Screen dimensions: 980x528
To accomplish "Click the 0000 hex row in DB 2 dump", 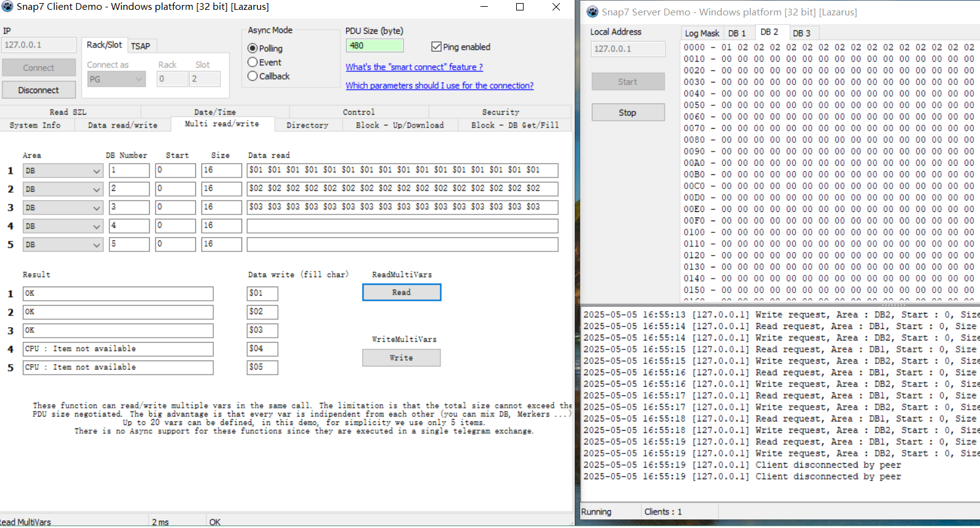I will pyautogui.click(x=830, y=47).
